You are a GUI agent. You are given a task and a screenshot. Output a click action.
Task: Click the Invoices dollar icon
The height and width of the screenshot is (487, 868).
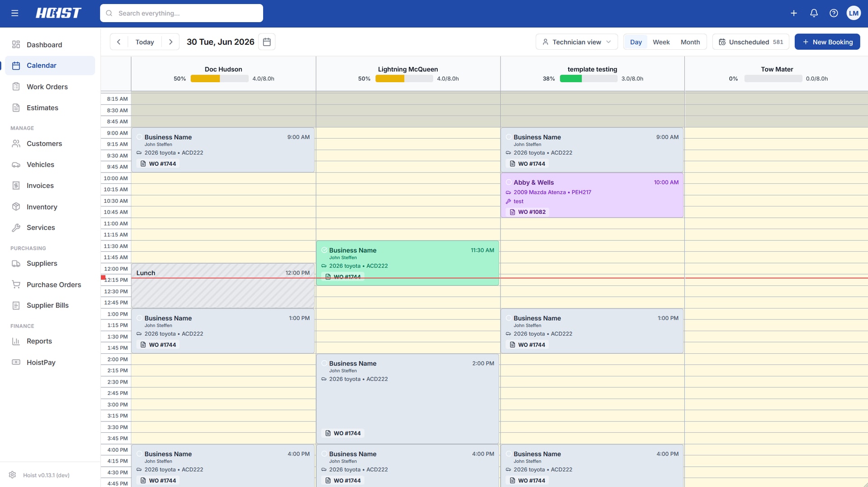(x=16, y=185)
